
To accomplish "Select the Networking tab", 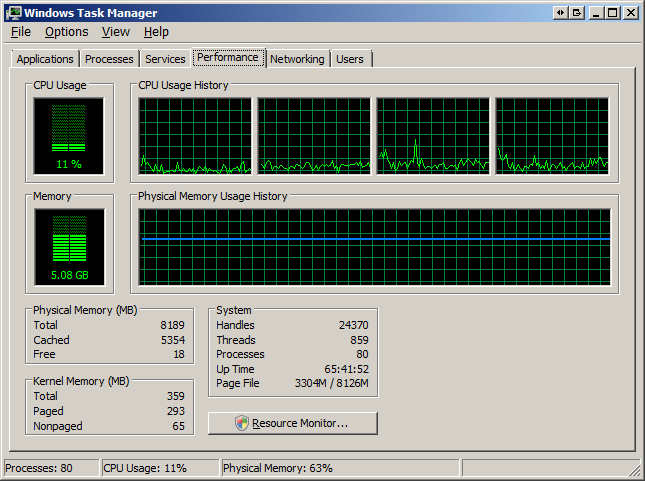I will 297,59.
